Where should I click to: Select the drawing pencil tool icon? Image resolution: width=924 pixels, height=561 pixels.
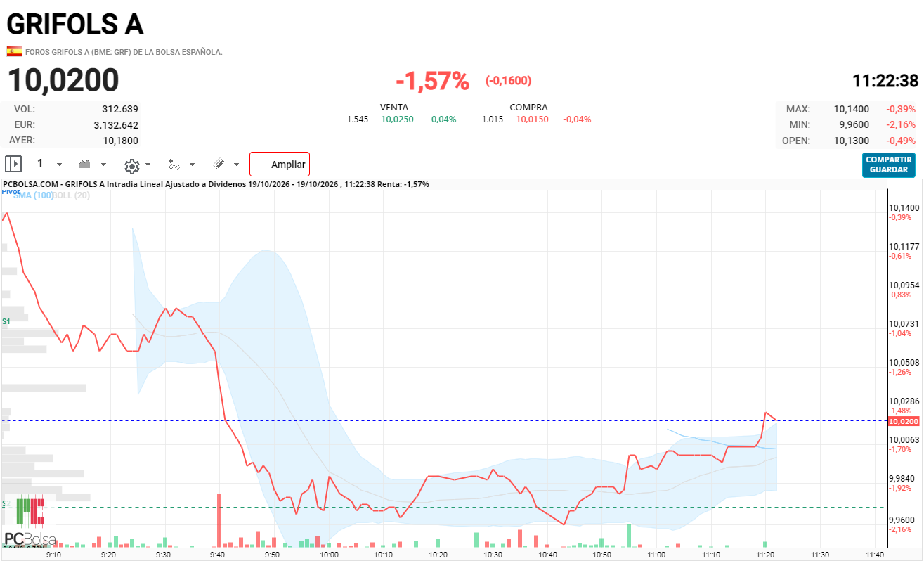[x=219, y=164]
